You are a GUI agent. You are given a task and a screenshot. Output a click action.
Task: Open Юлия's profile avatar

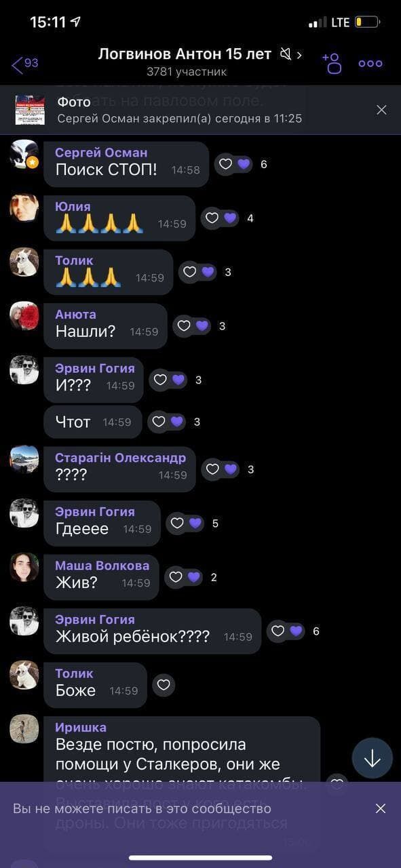tap(24, 208)
